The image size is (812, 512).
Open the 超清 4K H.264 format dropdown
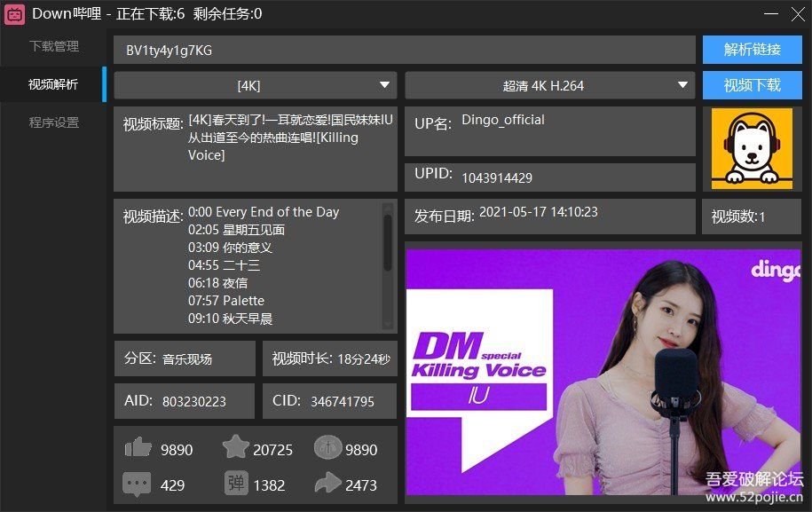[x=550, y=85]
